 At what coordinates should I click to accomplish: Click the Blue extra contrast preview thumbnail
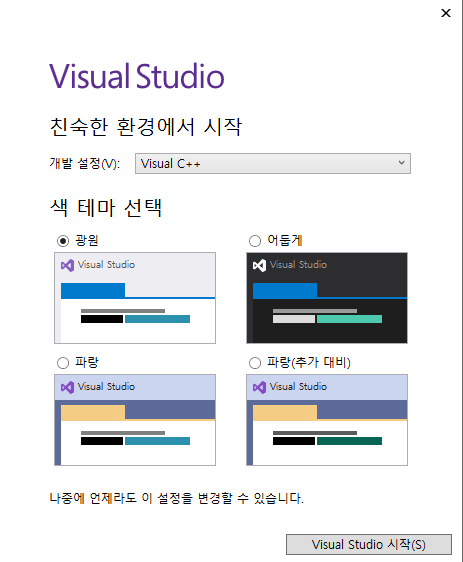[x=327, y=420]
